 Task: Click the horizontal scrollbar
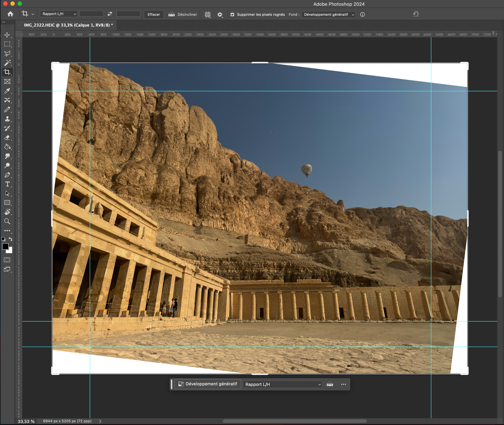point(295,421)
